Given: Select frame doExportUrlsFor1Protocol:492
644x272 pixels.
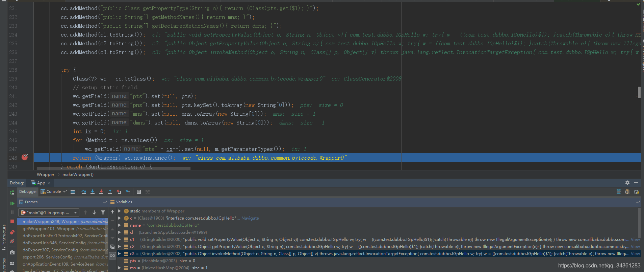Looking at the screenshot, I should [63, 236].
